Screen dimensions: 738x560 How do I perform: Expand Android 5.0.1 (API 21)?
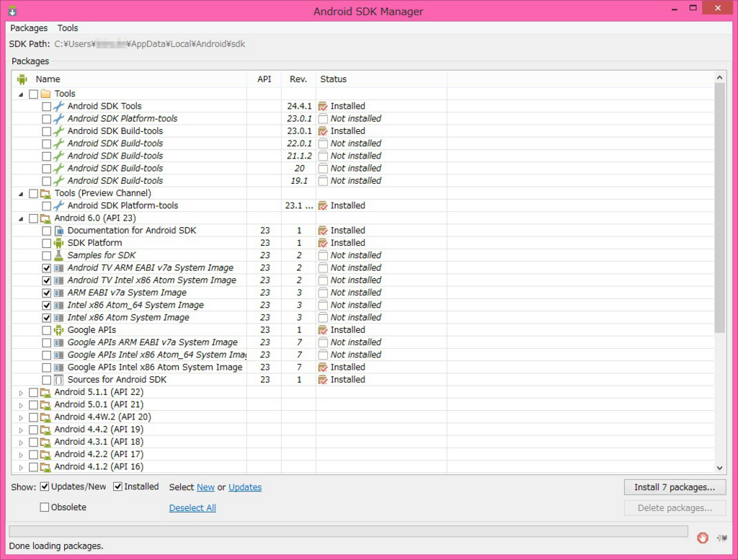point(21,405)
